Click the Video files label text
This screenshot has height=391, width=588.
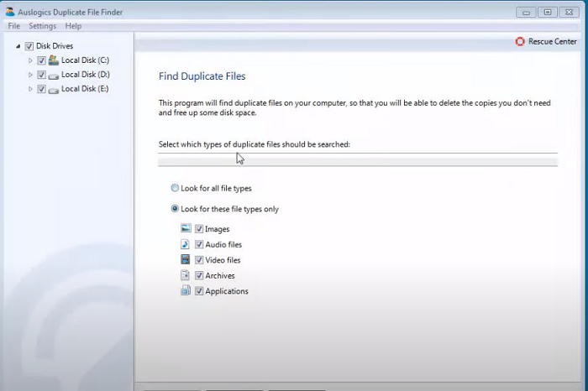[223, 260]
